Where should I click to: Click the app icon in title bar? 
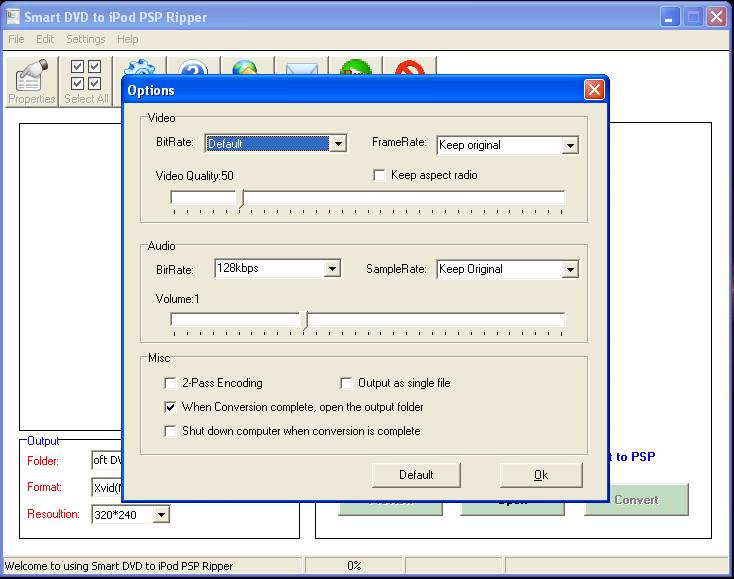(x=13, y=16)
